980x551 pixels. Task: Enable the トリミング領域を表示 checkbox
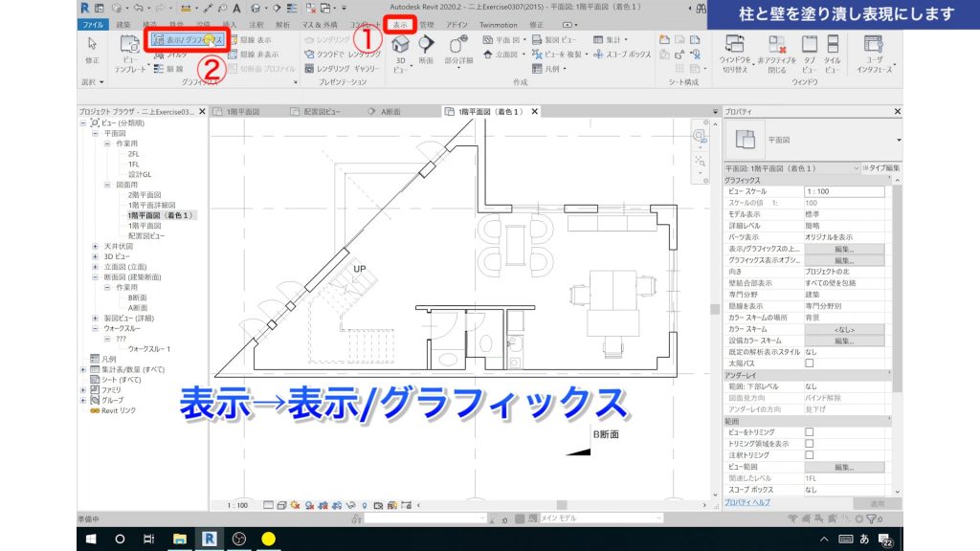point(810,444)
